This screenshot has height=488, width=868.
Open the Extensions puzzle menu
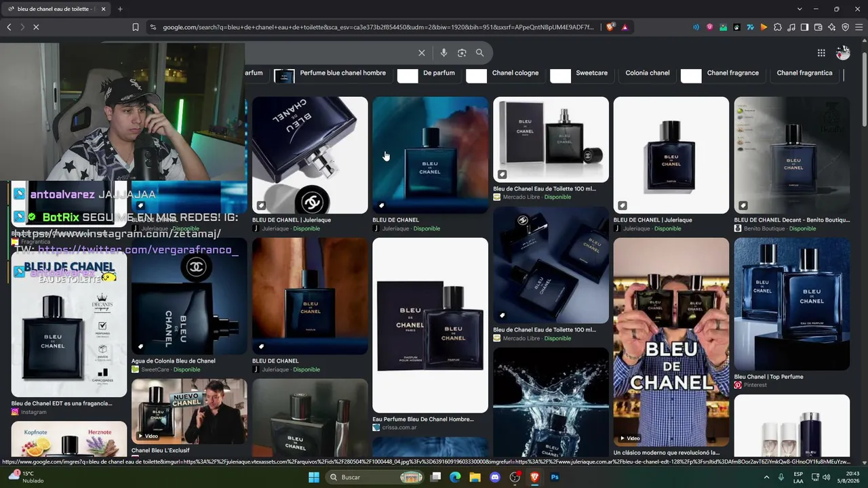click(777, 27)
